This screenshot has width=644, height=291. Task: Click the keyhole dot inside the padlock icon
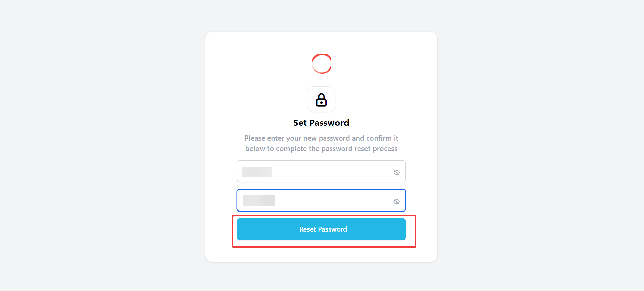321,102
